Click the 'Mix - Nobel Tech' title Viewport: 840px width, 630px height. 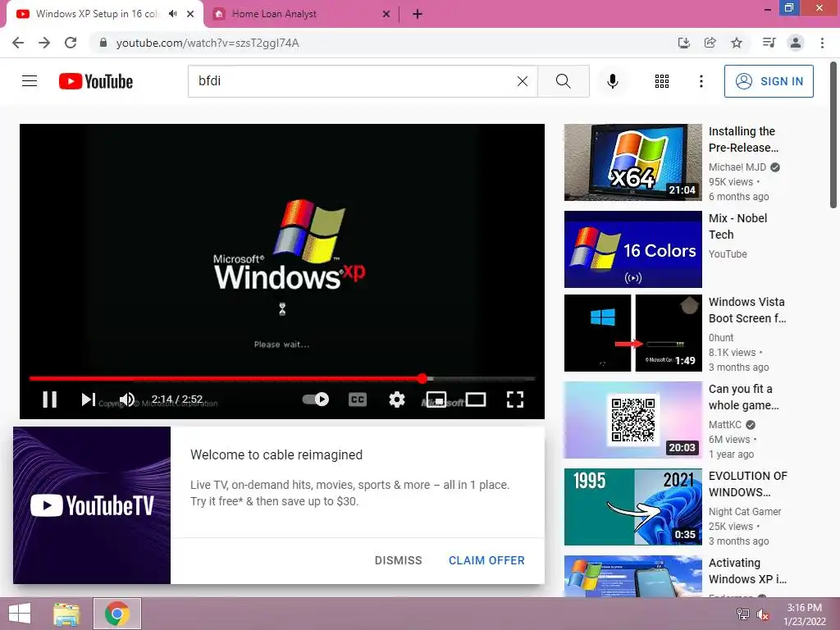pyautogui.click(x=737, y=226)
